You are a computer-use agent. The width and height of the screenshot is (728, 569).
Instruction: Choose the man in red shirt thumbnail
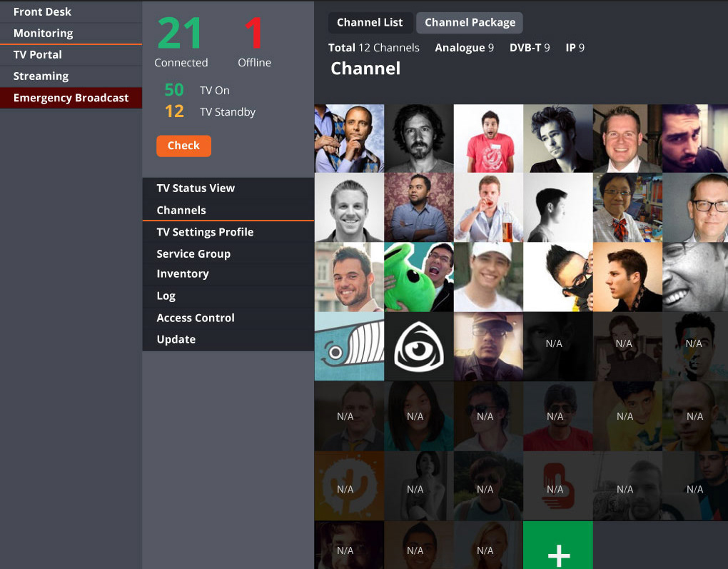tap(488, 139)
